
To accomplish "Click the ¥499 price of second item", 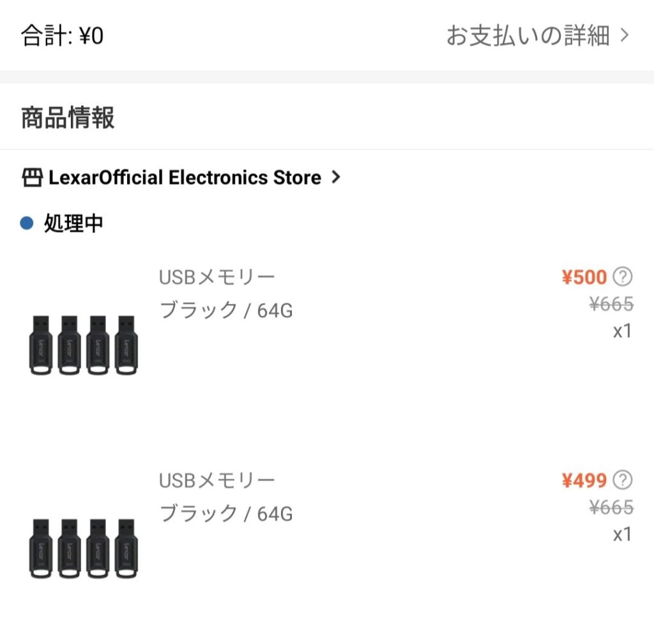I will (584, 481).
